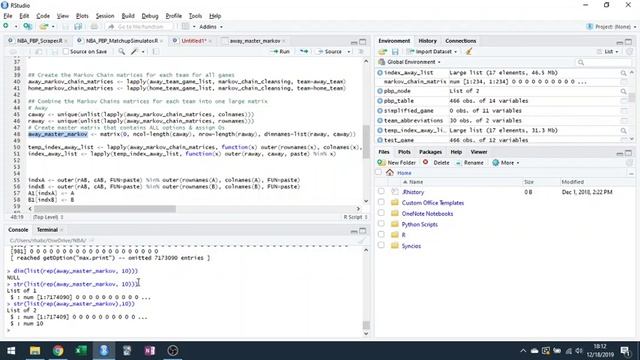
Task: Inspect index_away_list with magnifier icon
Action: pyautogui.click(x=623, y=73)
